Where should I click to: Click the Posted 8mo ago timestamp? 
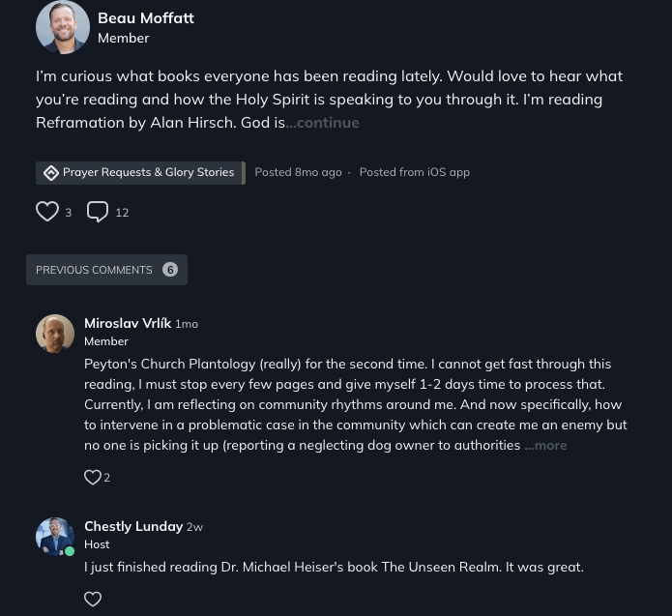click(x=298, y=172)
